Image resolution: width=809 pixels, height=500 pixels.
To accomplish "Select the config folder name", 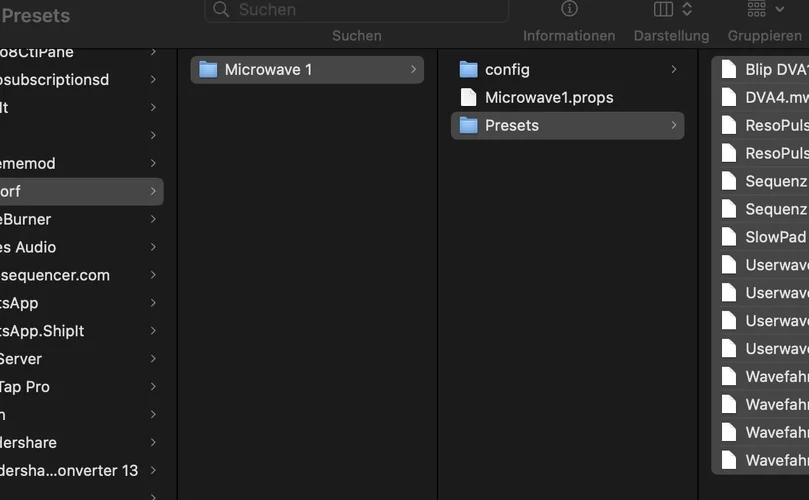I will click(507, 70).
